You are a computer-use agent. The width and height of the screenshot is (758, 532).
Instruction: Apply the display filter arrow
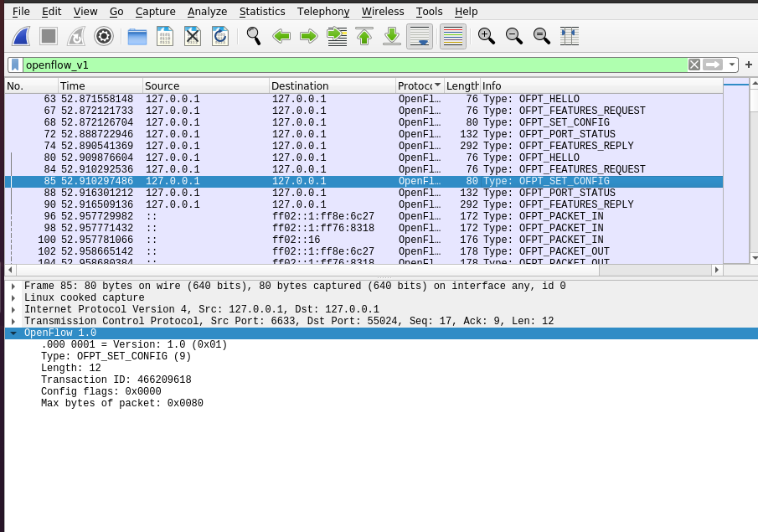713,65
